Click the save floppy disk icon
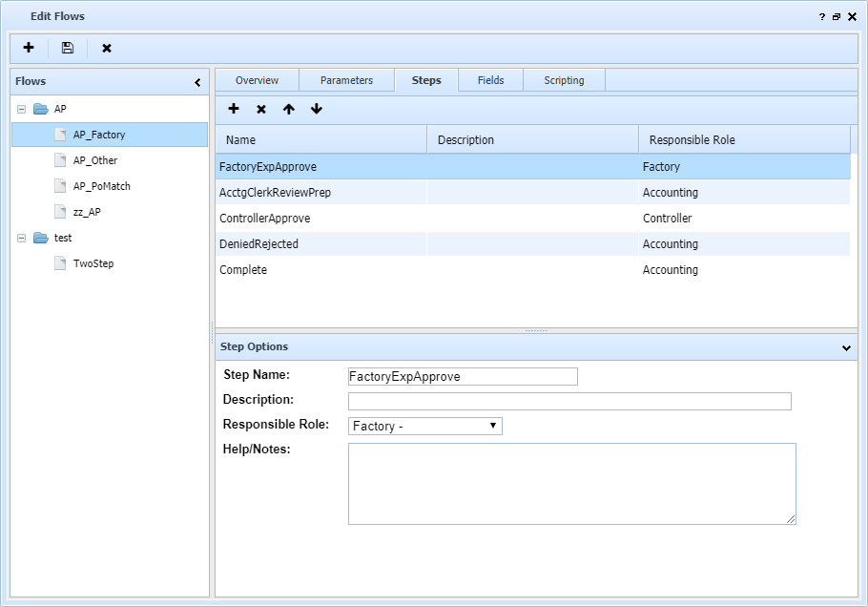This screenshot has width=868, height=607. [68, 48]
